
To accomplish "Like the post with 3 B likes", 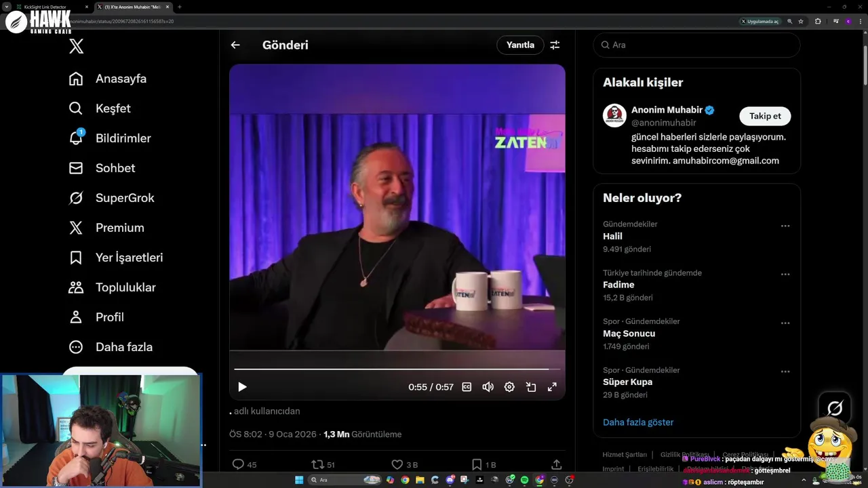I will tap(397, 464).
